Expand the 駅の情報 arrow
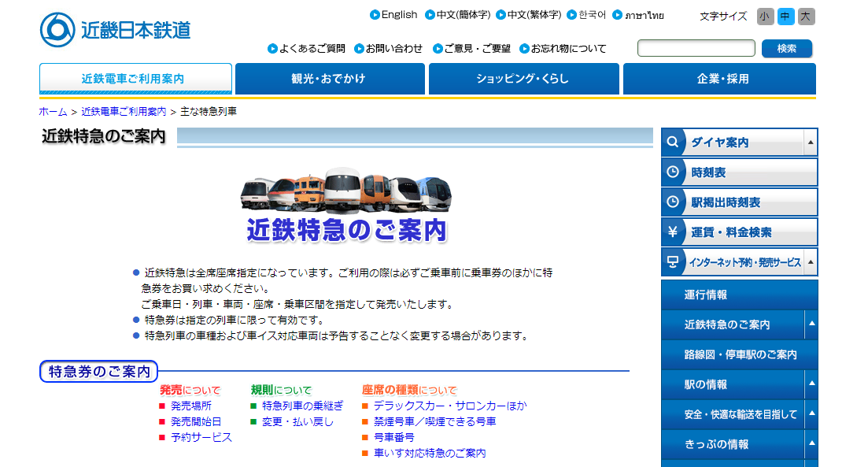Viewport: 868px width, 467px height. pos(811,384)
